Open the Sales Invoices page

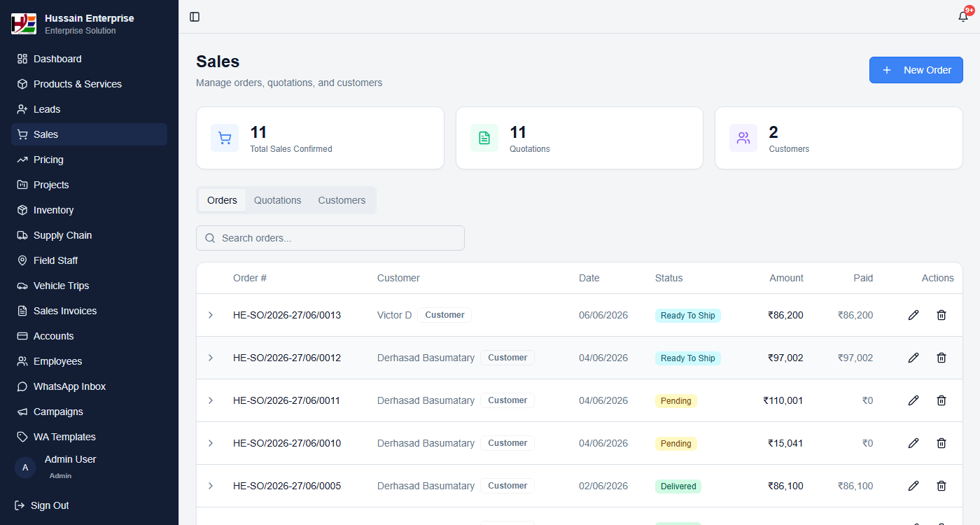click(x=89, y=311)
